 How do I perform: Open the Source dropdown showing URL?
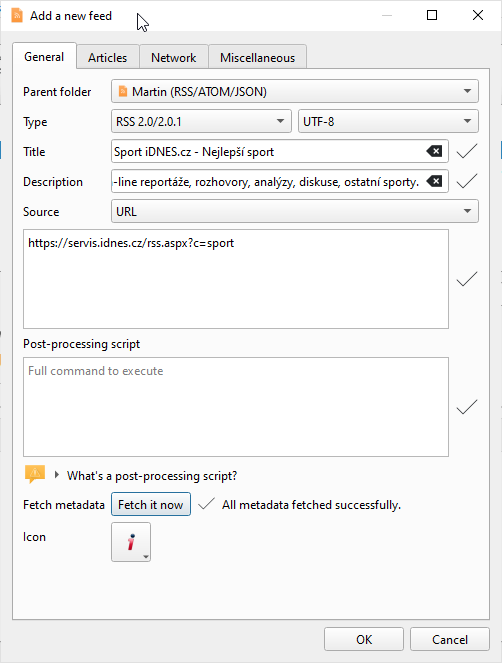pyautogui.click(x=295, y=211)
